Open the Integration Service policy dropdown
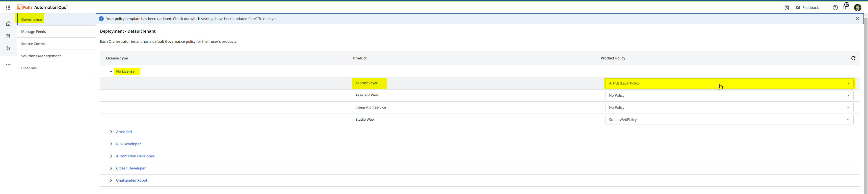This screenshot has width=868, height=194. click(729, 108)
